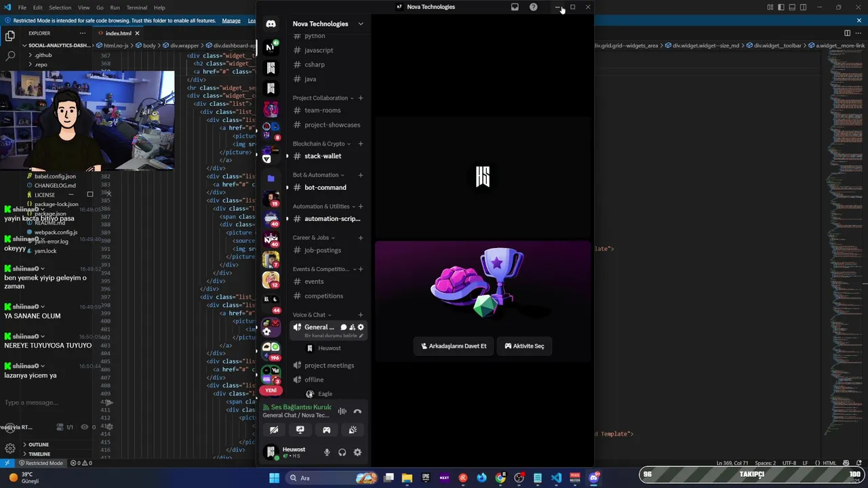This screenshot has width=868, height=488.
Task: Toggle VS Code primary sidebar layout icon
Action: click(x=781, y=7)
